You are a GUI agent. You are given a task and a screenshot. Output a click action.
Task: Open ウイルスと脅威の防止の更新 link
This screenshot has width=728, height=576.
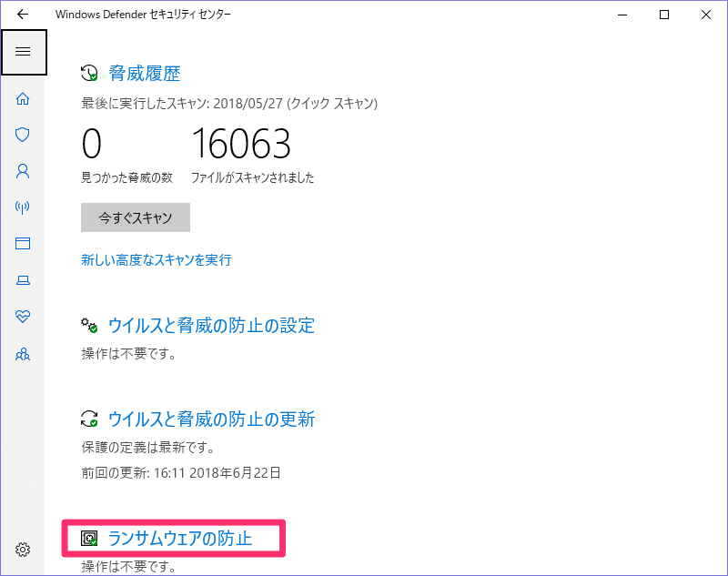pos(212,419)
